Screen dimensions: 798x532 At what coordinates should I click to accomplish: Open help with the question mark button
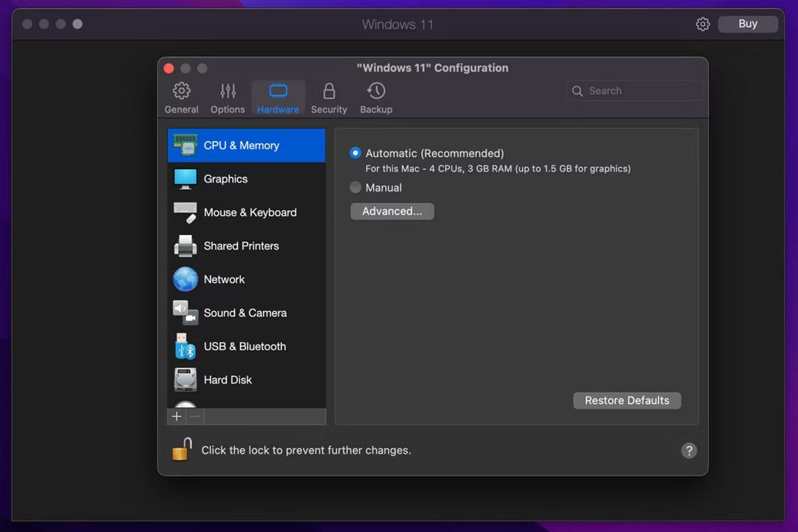point(689,451)
